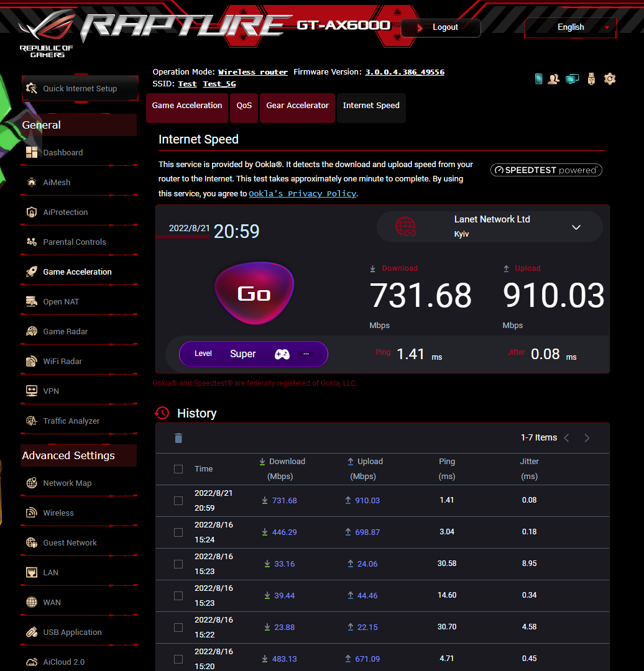The height and width of the screenshot is (671, 644).
Task: Open AiProtection shield icon
Action: 32,212
